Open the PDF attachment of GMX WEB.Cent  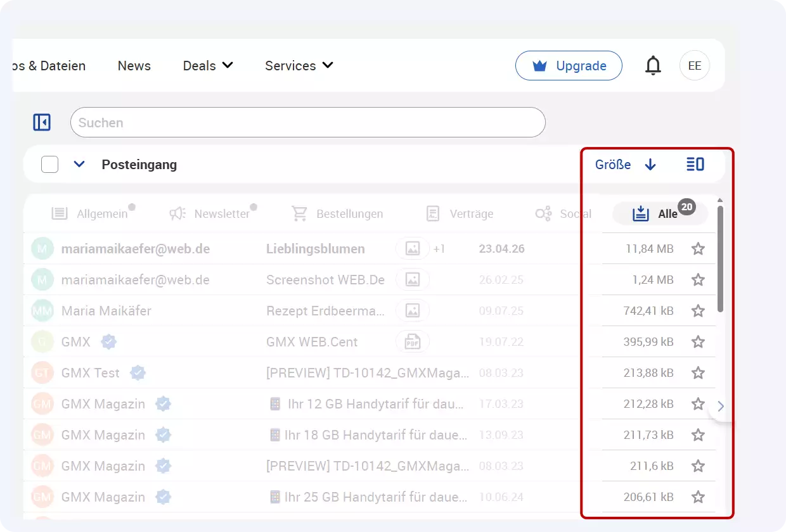coord(413,341)
